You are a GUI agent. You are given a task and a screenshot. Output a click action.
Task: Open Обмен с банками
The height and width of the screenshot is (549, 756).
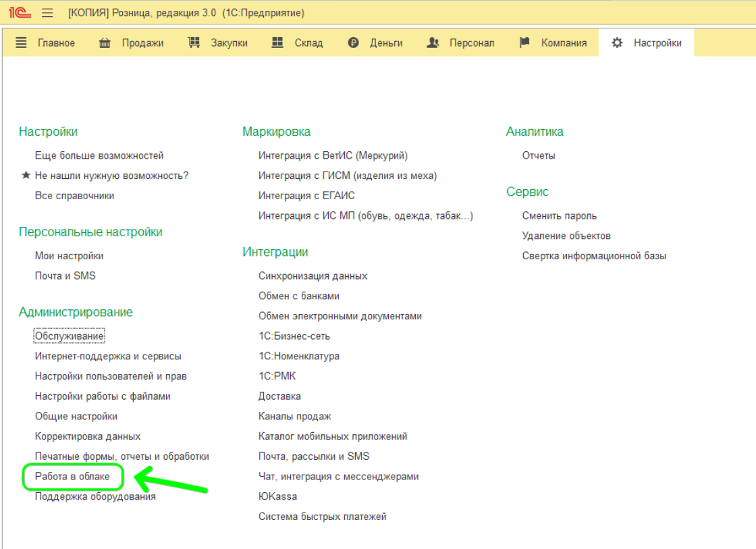point(299,296)
